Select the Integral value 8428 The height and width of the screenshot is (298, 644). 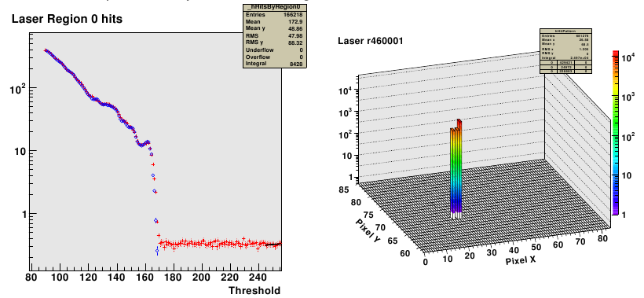pos(297,64)
